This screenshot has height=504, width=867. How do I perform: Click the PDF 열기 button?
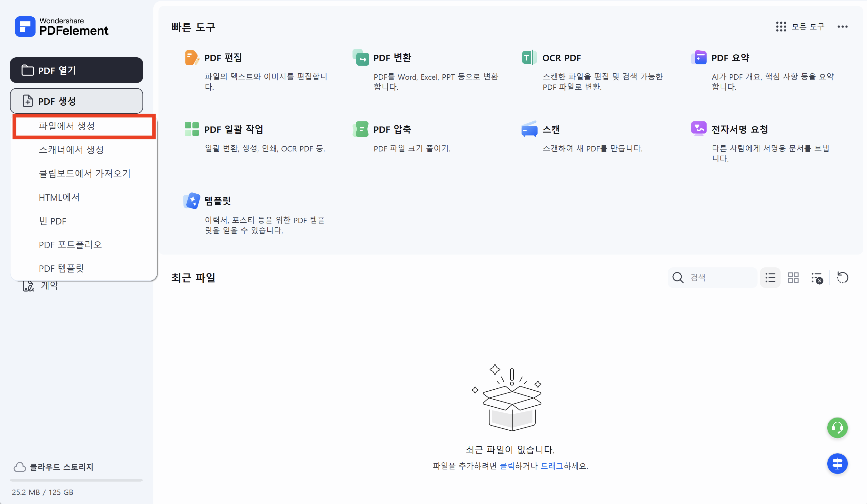pos(77,70)
